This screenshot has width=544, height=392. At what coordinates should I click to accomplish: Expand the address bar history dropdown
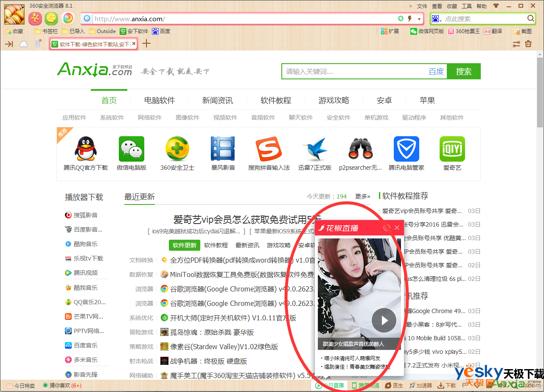point(419,19)
